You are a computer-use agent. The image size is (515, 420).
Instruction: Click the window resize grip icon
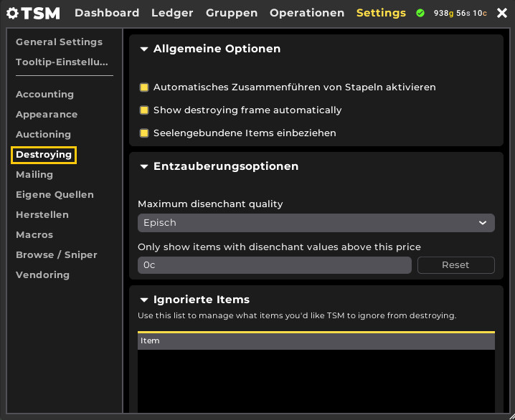point(511,416)
